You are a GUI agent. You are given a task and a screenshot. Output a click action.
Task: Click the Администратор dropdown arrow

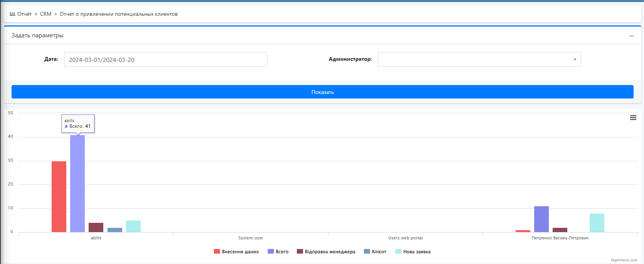575,59
